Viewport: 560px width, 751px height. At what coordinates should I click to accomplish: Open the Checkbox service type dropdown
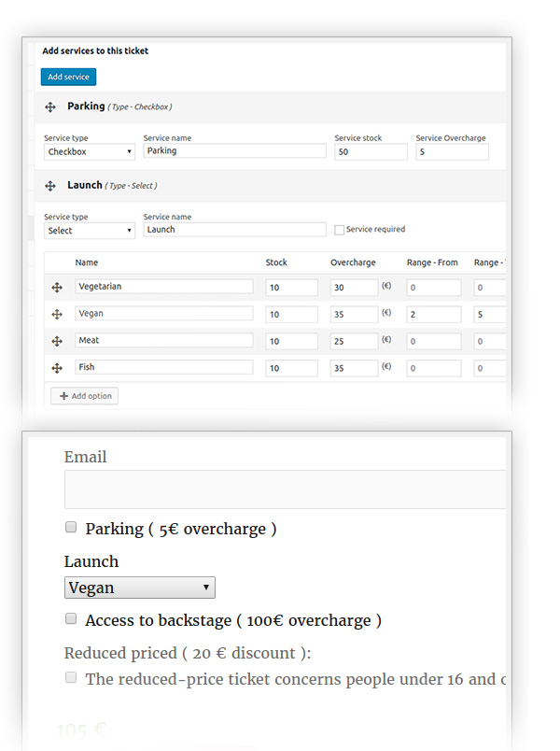[x=90, y=151]
